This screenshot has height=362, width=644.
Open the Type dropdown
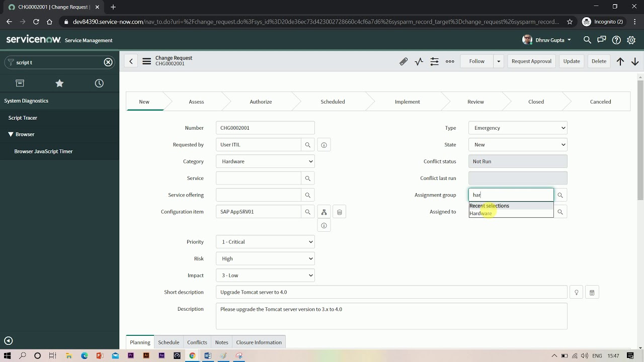coord(517,128)
